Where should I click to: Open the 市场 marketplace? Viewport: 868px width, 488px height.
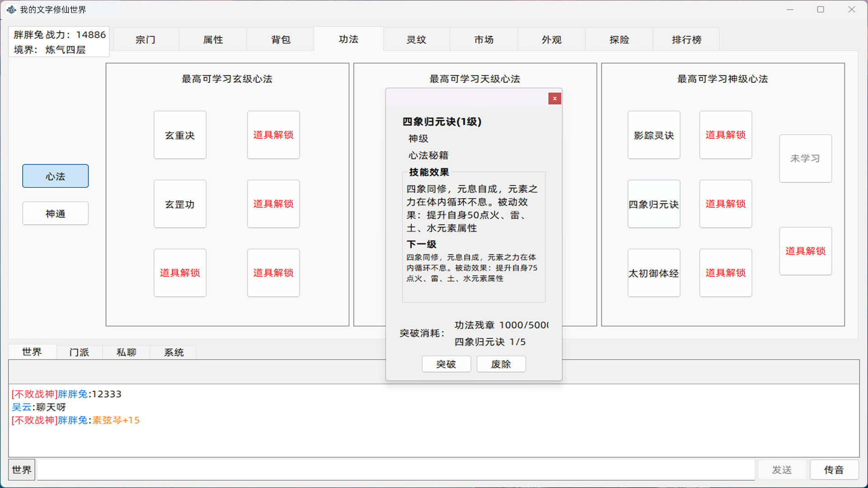tap(483, 39)
